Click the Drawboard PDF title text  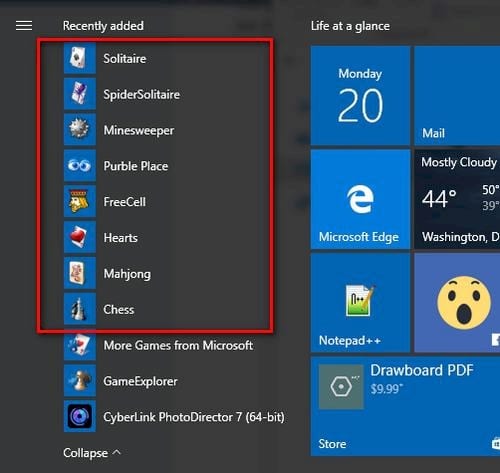click(x=422, y=370)
